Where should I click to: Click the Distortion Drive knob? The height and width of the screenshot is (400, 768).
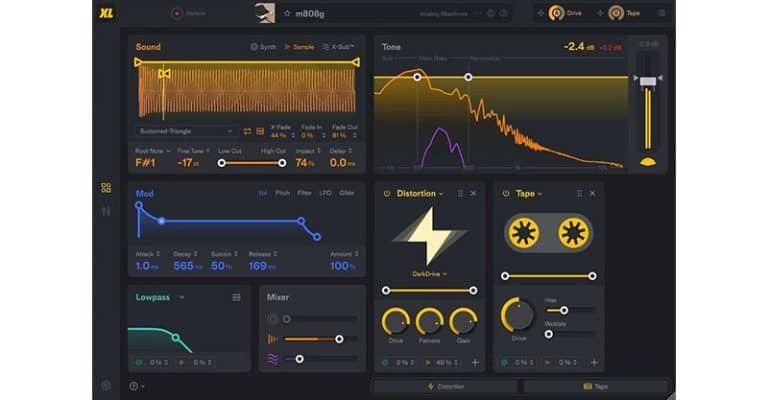(396, 322)
